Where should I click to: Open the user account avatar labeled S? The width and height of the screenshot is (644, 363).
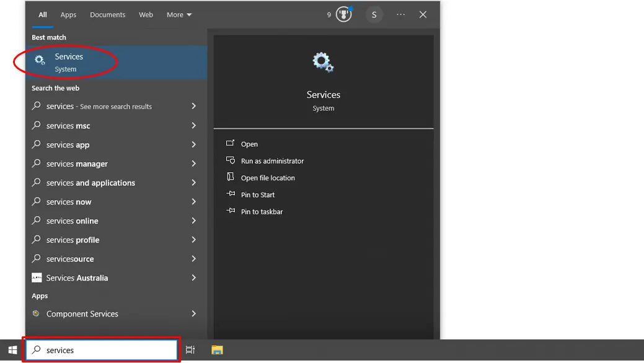click(374, 15)
